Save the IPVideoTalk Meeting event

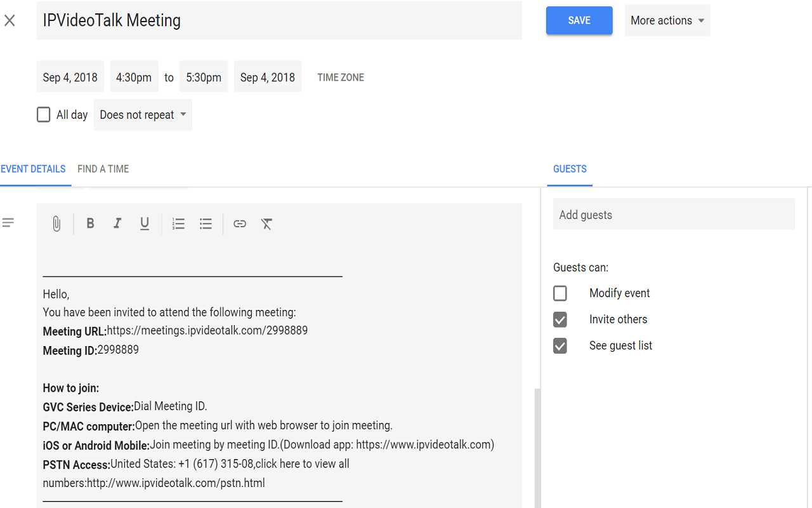pos(579,20)
